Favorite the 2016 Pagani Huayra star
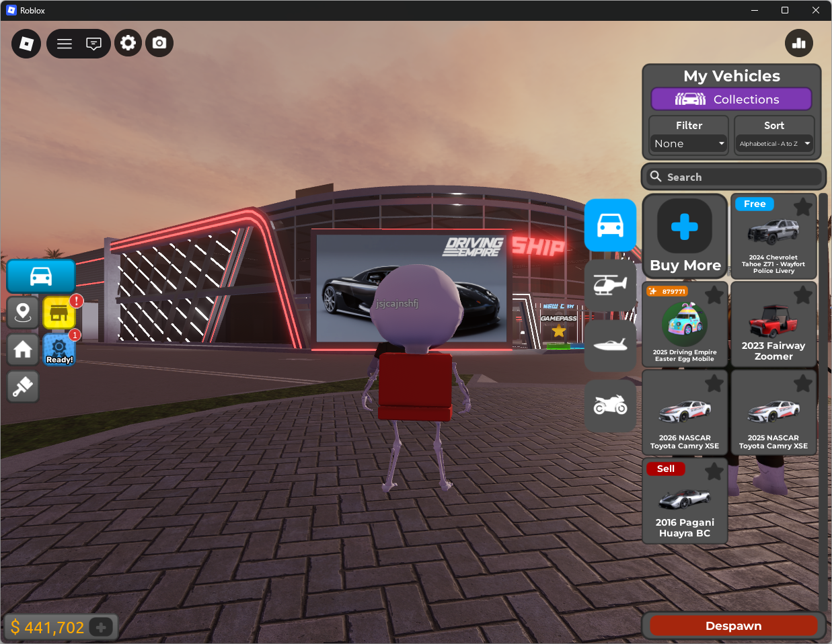 click(714, 471)
